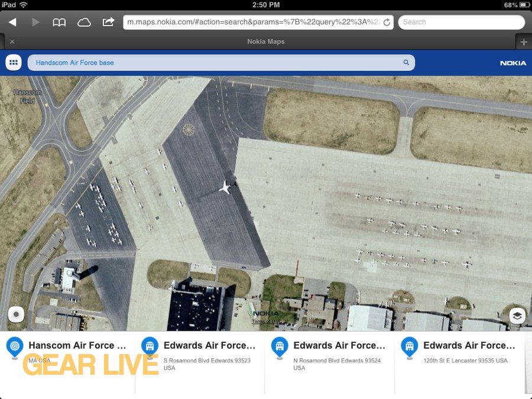Open the Nokia Maps grid menu icon
This screenshot has height=399, width=532.
14,63
